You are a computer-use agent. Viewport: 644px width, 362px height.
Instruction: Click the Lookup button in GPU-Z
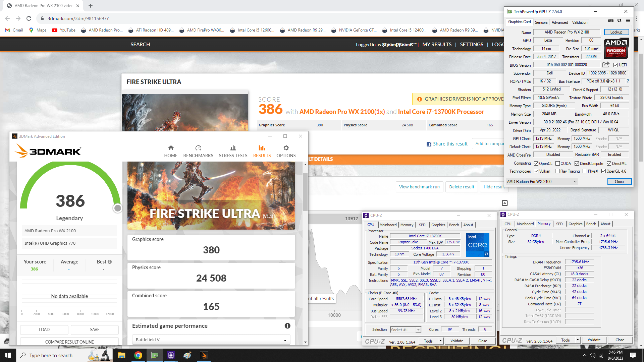(616, 32)
